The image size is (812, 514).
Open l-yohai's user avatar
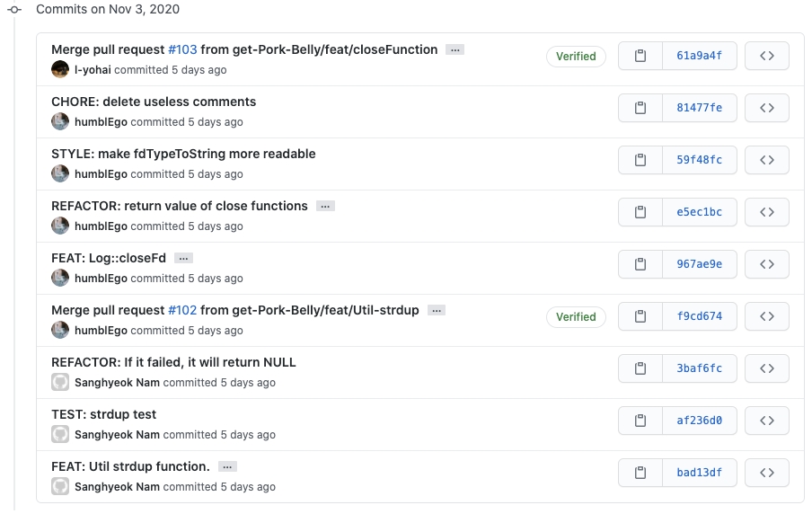[x=60, y=70]
